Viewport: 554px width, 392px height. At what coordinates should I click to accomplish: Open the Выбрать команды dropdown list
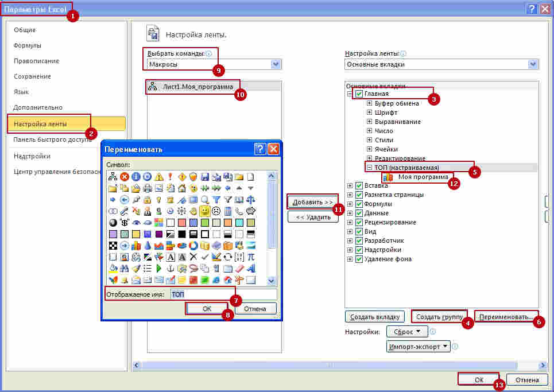click(x=276, y=64)
